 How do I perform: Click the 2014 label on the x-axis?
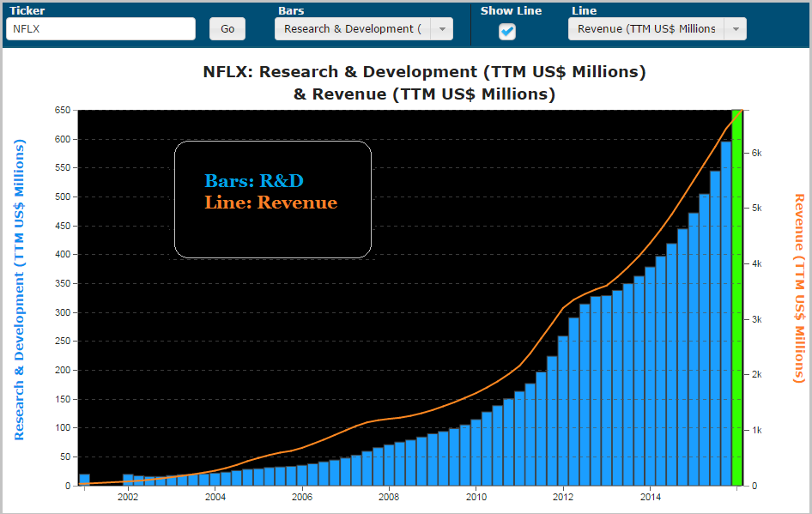(651, 497)
